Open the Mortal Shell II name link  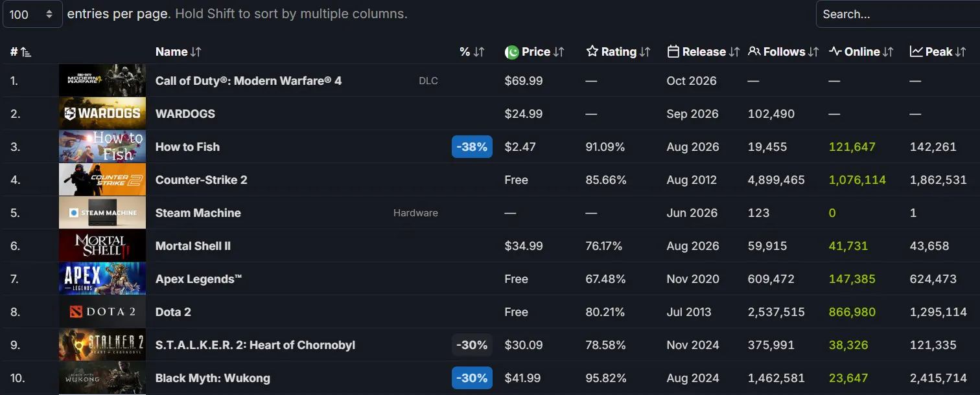pyautogui.click(x=193, y=245)
